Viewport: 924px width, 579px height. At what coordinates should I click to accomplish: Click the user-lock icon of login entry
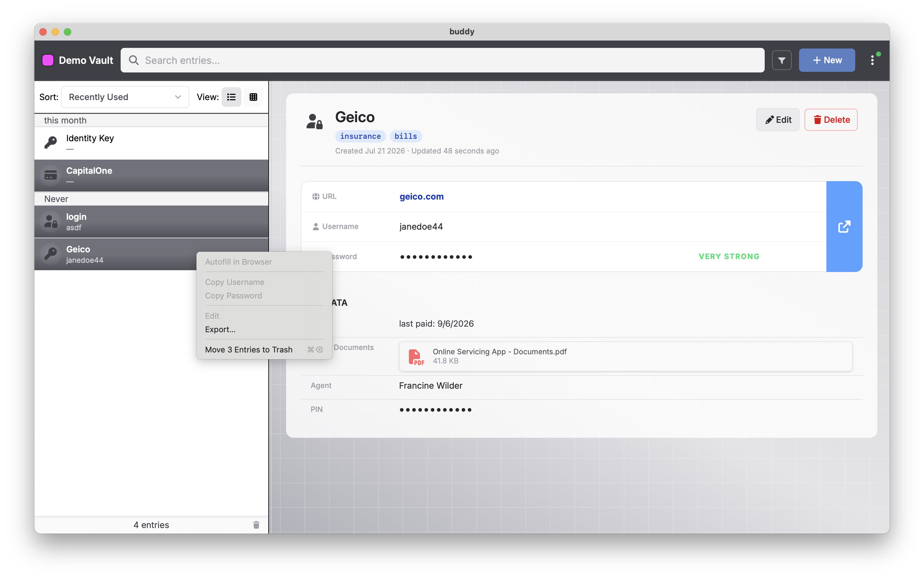(x=51, y=221)
